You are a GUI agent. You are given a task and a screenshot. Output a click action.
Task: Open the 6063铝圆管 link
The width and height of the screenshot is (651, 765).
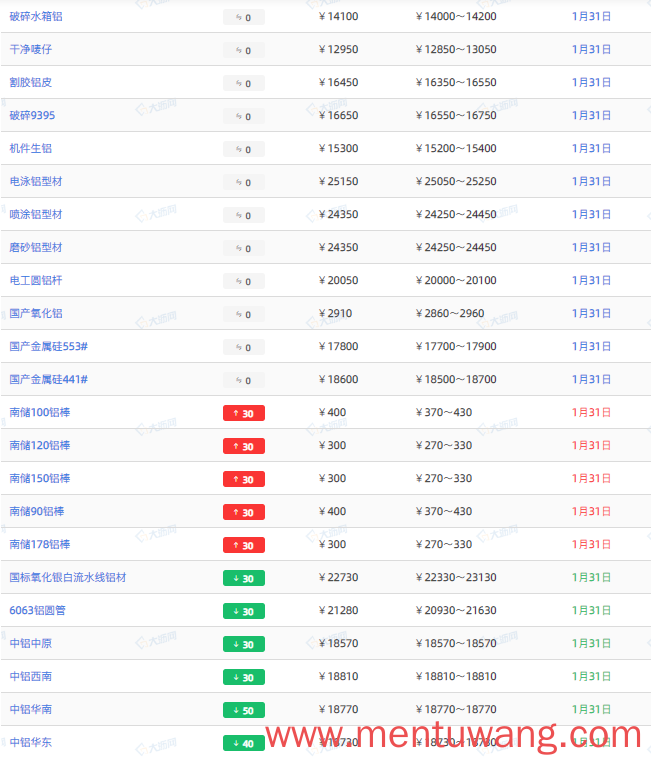[38, 610]
